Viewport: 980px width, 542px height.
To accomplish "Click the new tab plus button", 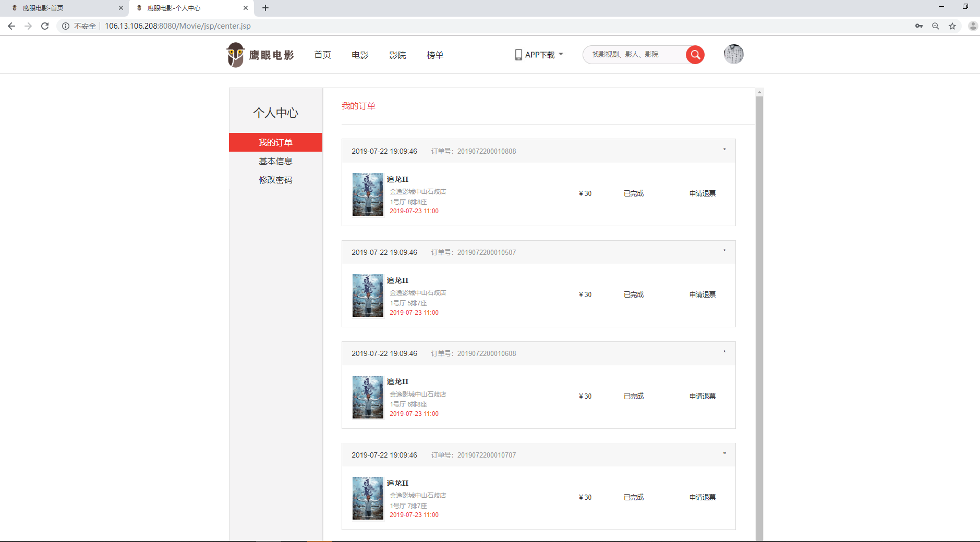I will coord(266,8).
